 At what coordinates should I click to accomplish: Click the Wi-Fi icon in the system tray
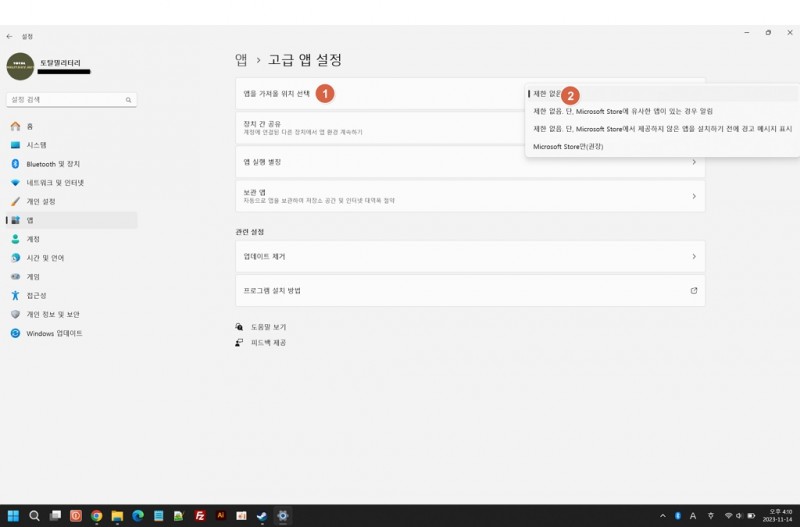[x=729, y=516]
